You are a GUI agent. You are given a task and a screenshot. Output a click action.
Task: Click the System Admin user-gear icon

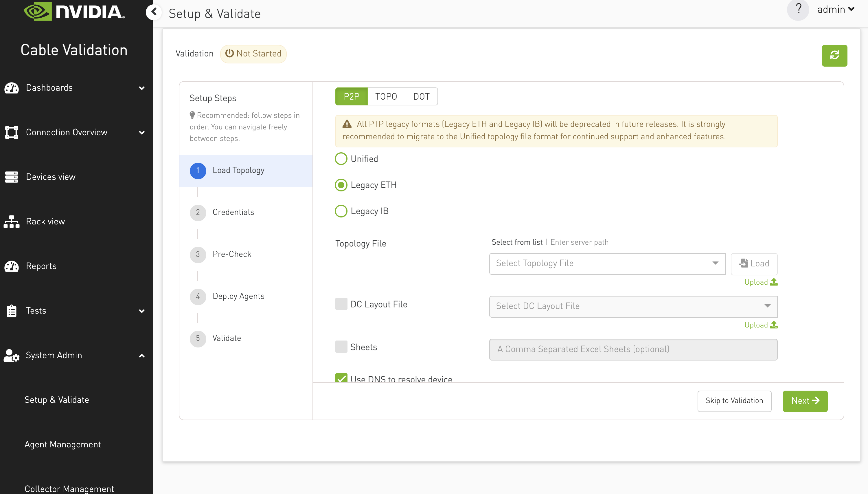point(12,355)
